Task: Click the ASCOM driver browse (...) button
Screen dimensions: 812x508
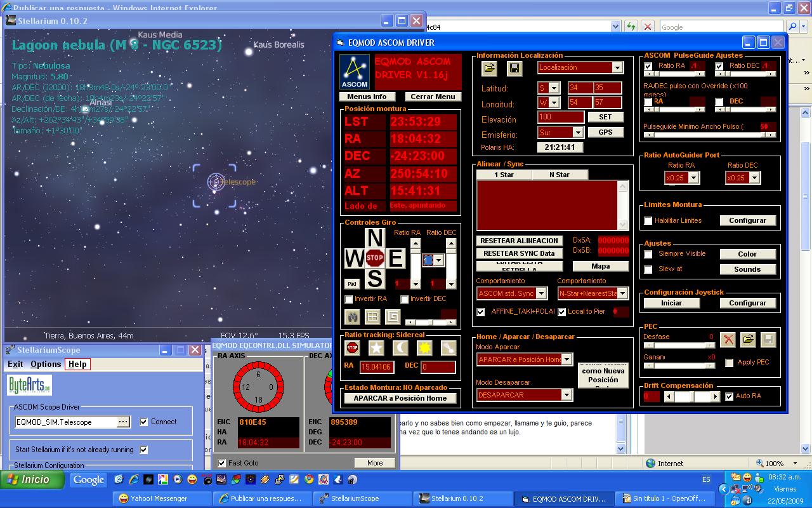Action: [123, 422]
